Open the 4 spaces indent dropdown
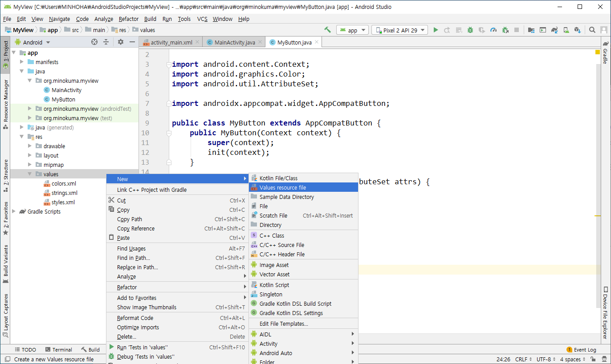611x364 pixels. tap(572, 359)
